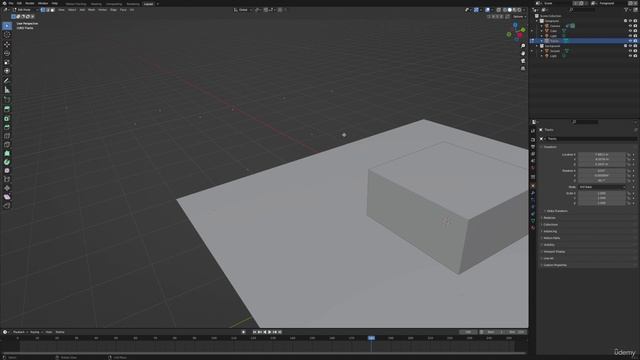
Task: Jump to the timeline start frame
Action: pos(254,332)
